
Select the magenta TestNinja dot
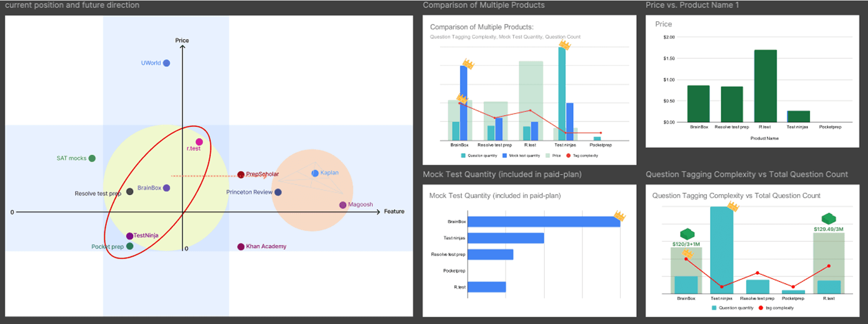[130, 236]
